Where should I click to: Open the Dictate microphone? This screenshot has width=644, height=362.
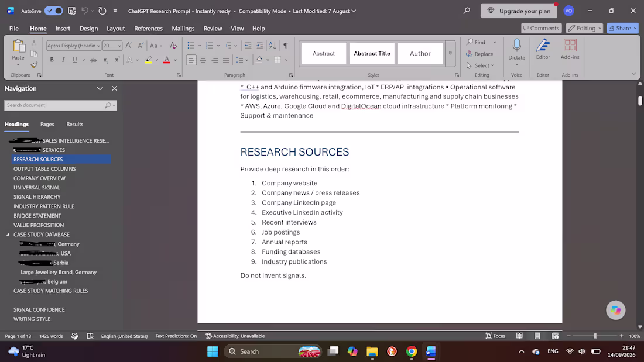click(517, 49)
